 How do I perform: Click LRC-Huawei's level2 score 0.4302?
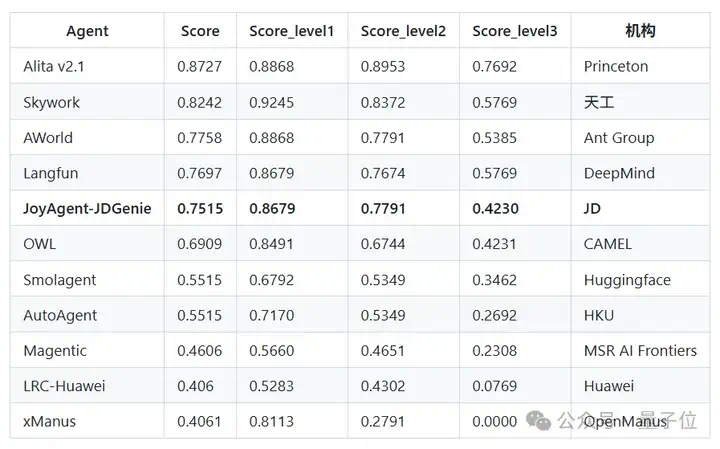(383, 386)
